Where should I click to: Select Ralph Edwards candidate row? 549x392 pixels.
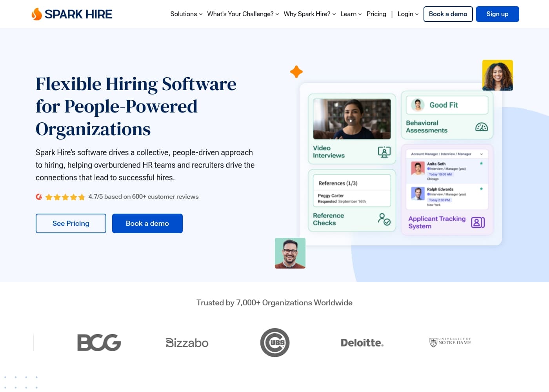point(447,197)
